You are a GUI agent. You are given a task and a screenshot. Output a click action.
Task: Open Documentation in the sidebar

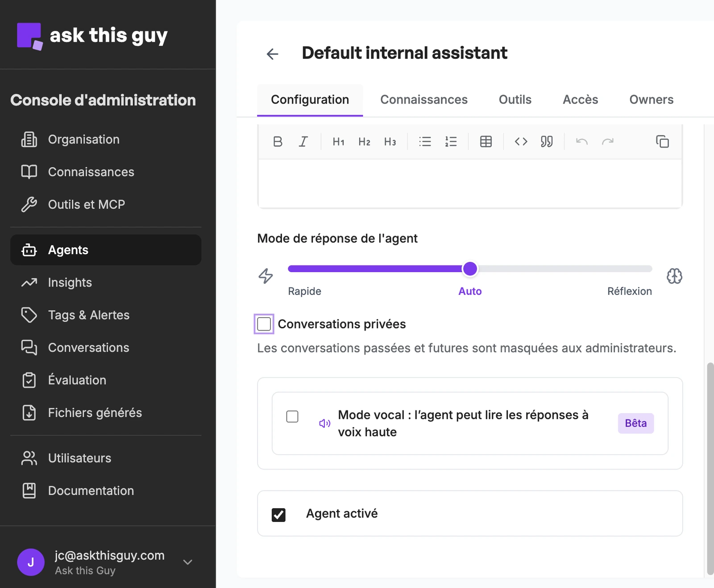coord(106,491)
